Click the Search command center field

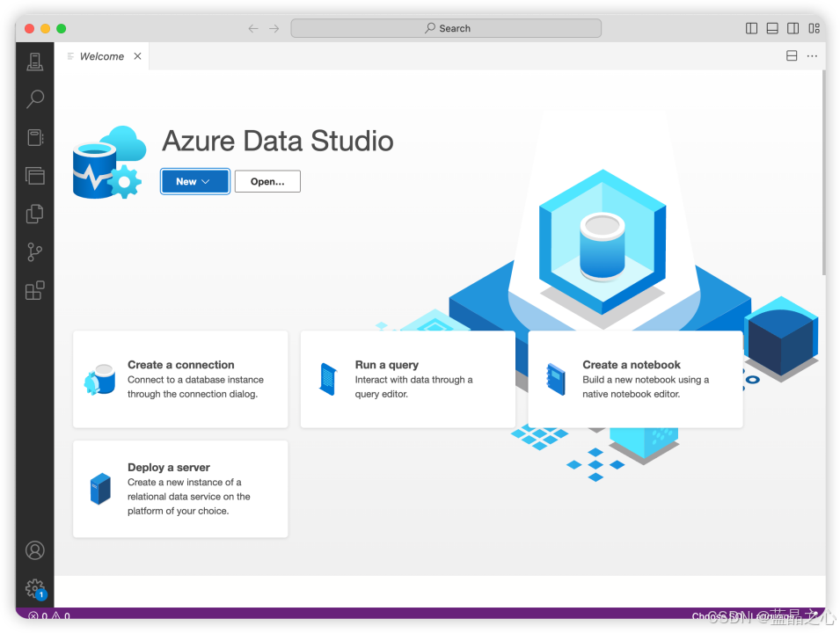pos(446,28)
